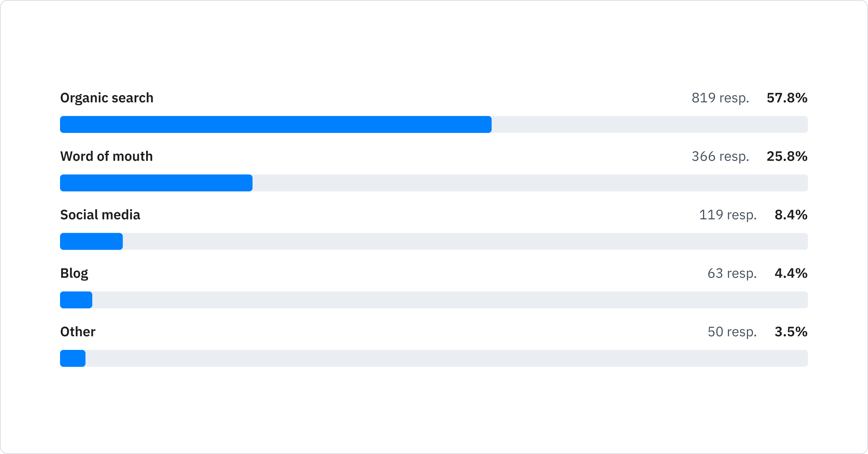Select the 3.5% percentage value
Image resolution: width=868 pixels, height=454 pixels.
pos(791,332)
